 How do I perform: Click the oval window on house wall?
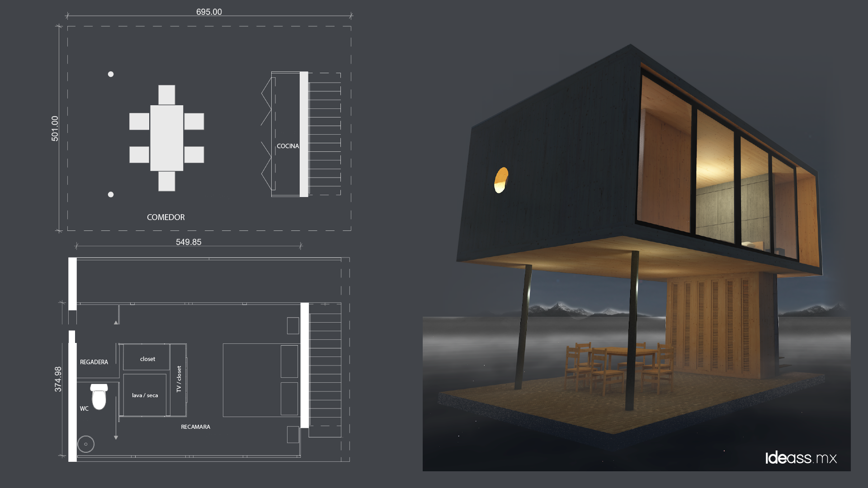(x=501, y=180)
